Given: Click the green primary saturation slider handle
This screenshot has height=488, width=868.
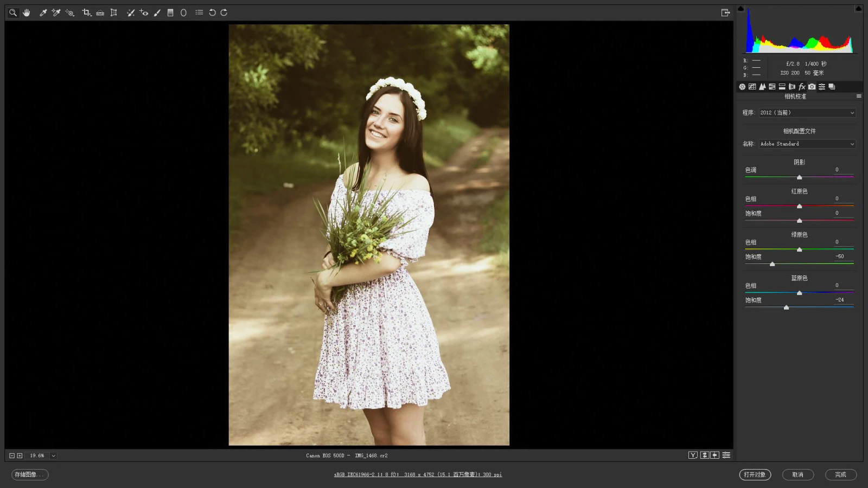Looking at the screenshot, I should (x=772, y=264).
